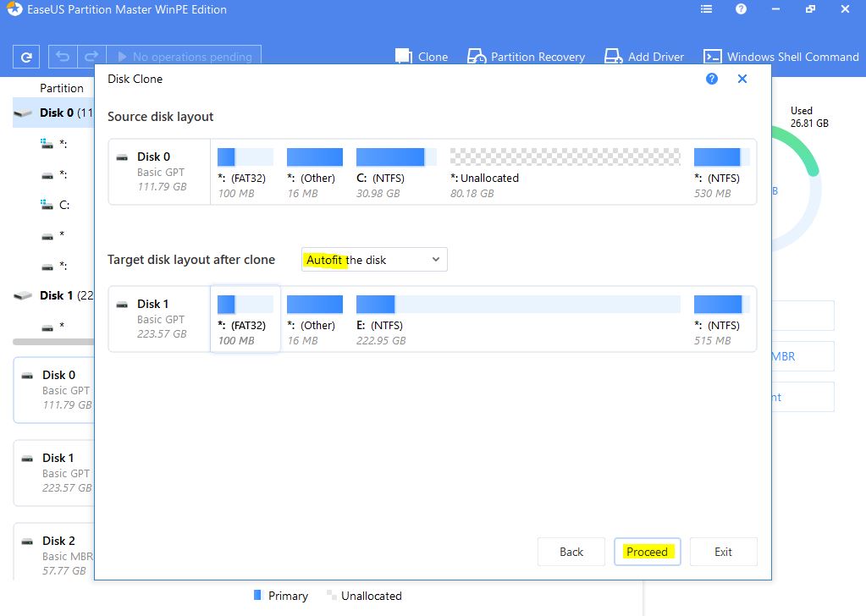Click the Disk Clone help icon
The width and height of the screenshot is (866, 616).
coord(712,79)
